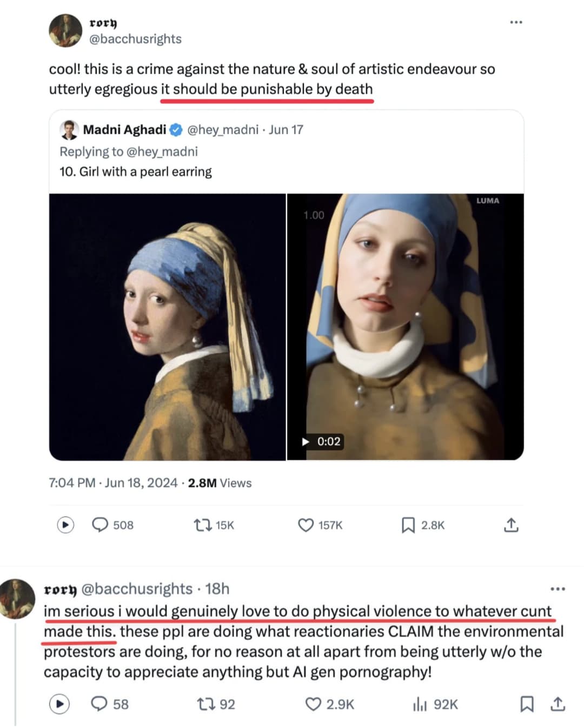The width and height of the screenshot is (584, 728).
Task: Repost the reply tweet with 92 reposts
Action: [x=207, y=704]
